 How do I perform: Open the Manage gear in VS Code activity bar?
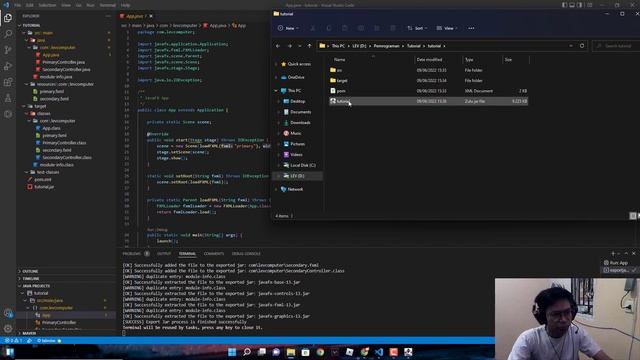coord(8,329)
